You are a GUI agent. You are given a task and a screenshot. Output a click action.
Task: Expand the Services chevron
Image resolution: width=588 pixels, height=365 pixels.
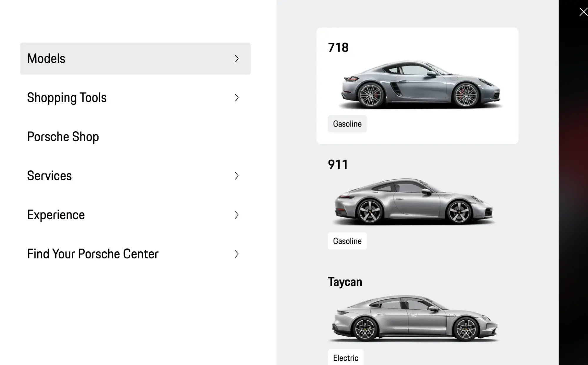click(237, 176)
